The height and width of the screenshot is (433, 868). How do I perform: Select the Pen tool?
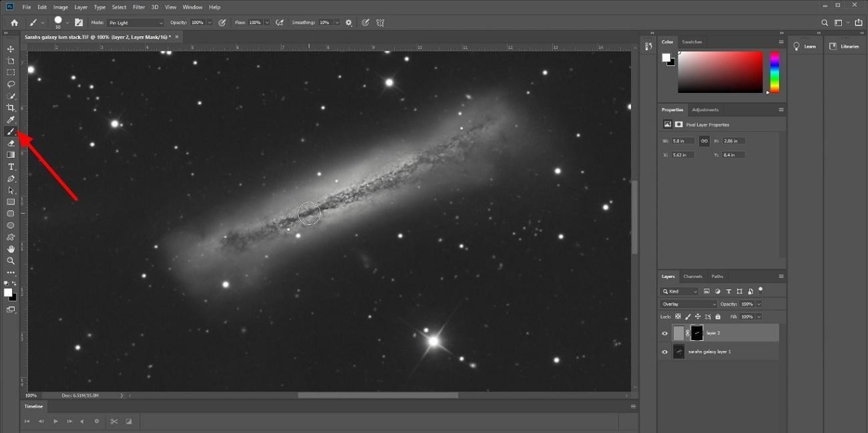point(11,178)
